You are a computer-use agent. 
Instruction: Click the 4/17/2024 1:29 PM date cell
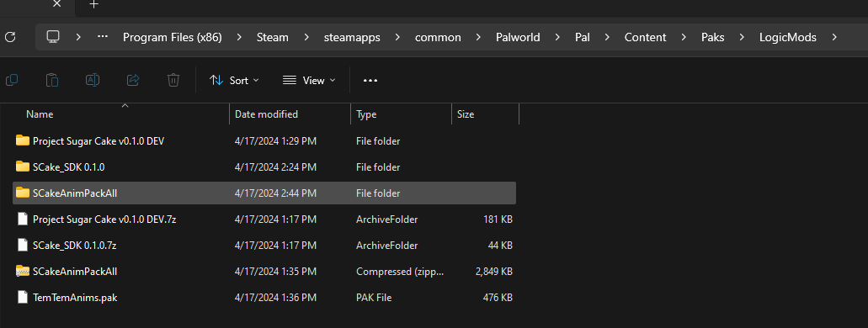(275, 141)
